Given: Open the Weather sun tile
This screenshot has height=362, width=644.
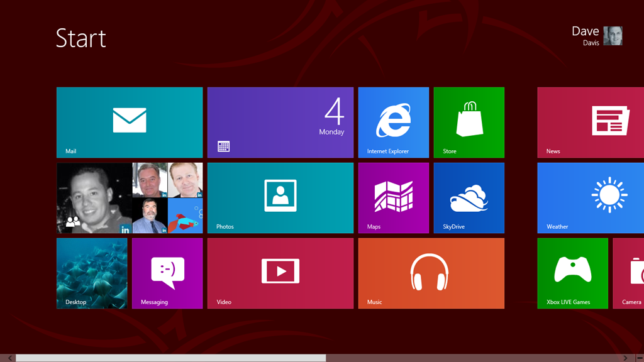Looking at the screenshot, I should coord(591,198).
